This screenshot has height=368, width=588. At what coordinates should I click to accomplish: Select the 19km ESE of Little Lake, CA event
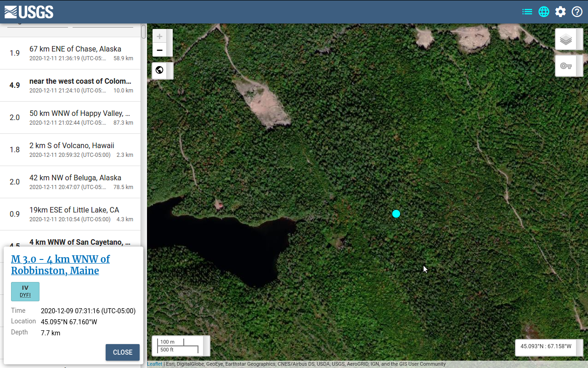[70, 214]
